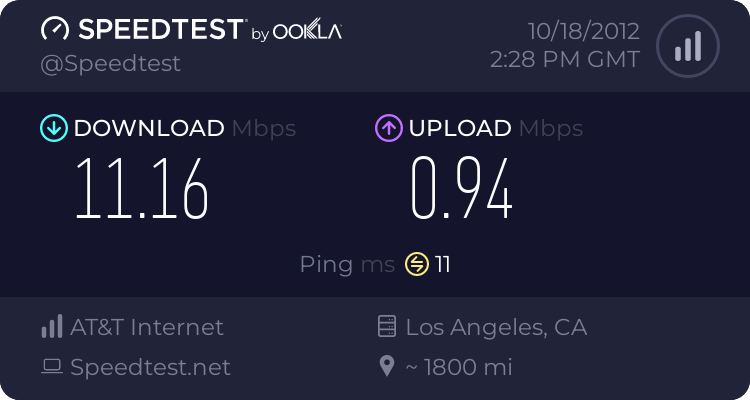Click the cyan download arrow icon
Image resolution: width=750 pixels, height=400 pixels.
(54, 128)
